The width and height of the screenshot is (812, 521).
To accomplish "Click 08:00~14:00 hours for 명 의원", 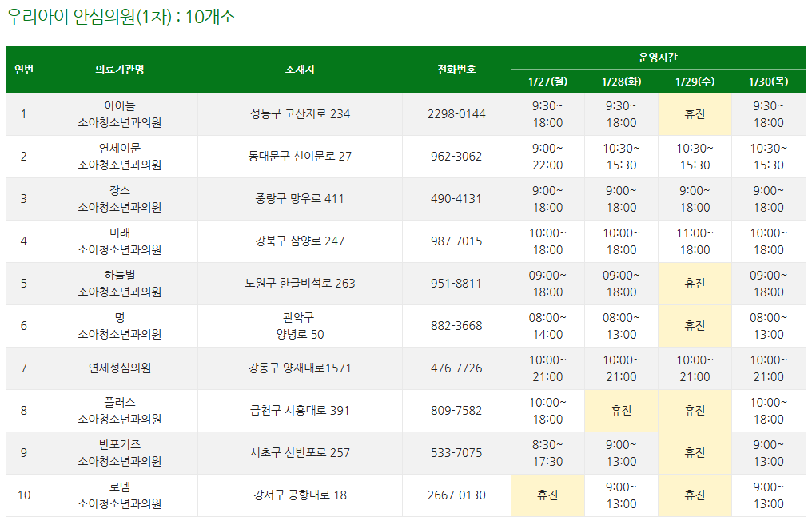I will click(547, 326).
